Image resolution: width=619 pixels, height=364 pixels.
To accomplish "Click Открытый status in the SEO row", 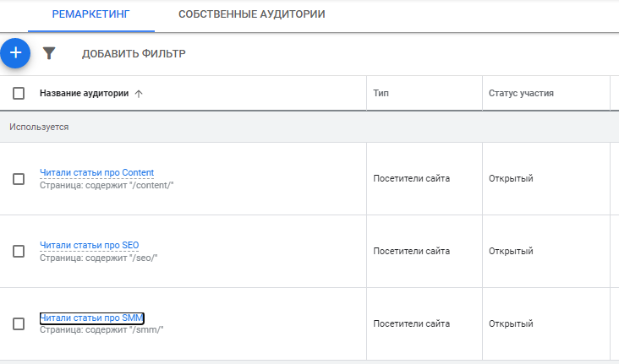I will (x=511, y=251).
